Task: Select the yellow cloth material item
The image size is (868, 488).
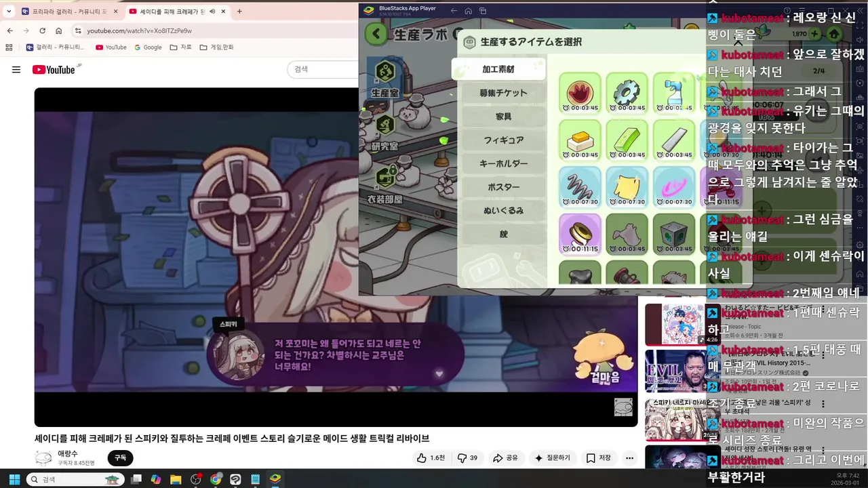Action: click(627, 186)
